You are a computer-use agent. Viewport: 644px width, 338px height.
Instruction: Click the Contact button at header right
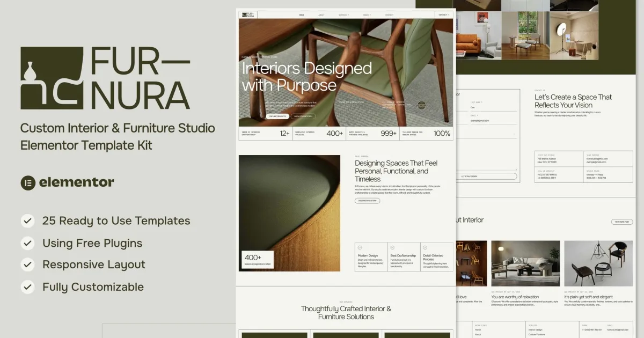[x=444, y=15]
